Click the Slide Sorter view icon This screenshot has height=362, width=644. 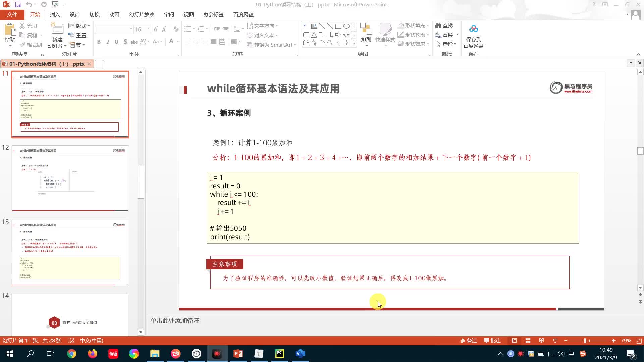(x=528, y=341)
